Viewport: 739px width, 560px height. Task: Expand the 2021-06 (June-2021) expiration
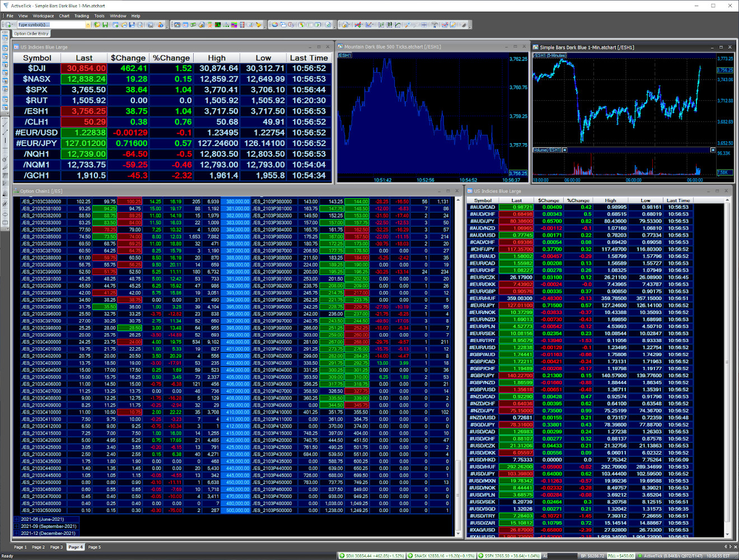click(16, 520)
